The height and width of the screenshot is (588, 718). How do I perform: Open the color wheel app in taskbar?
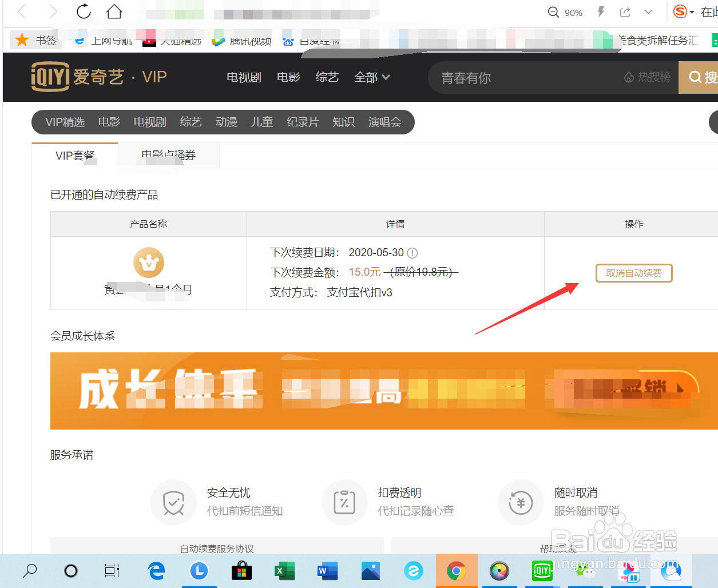[499, 571]
